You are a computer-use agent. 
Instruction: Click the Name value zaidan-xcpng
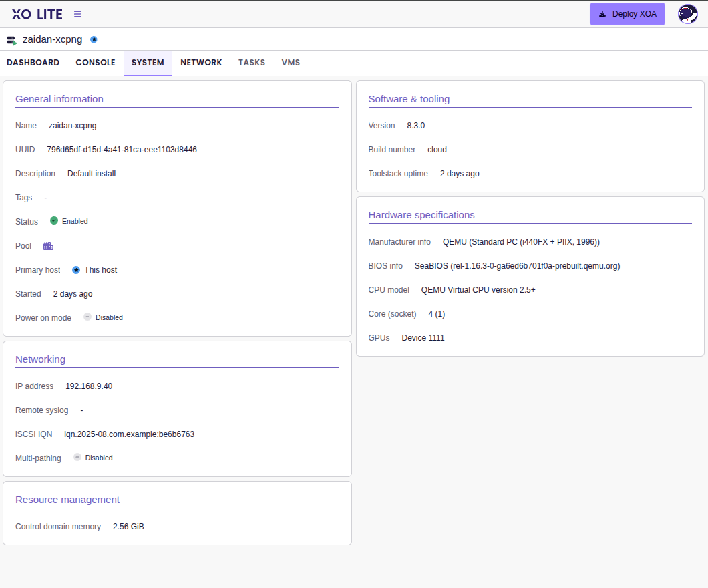click(73, 126)
